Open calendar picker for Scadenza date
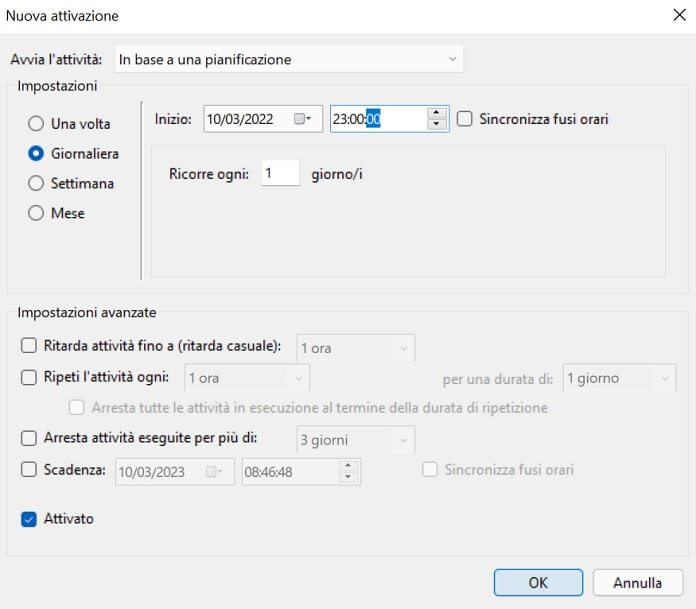696x609 pixels. (214, 471)
